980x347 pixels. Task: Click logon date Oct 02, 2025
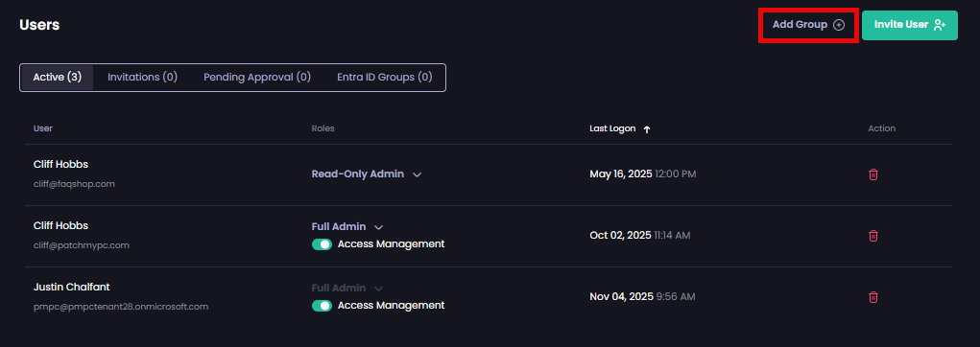point(621,235)
